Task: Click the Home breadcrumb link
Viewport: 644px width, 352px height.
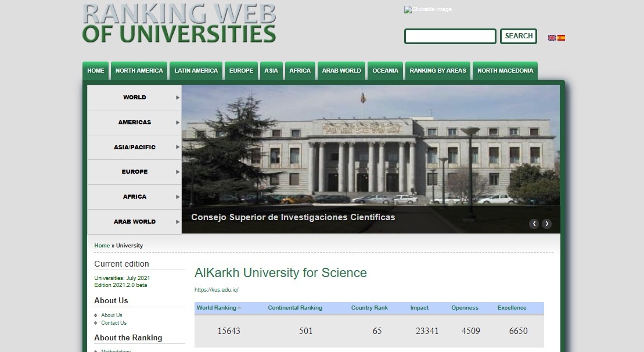Action: pos(102,246)
